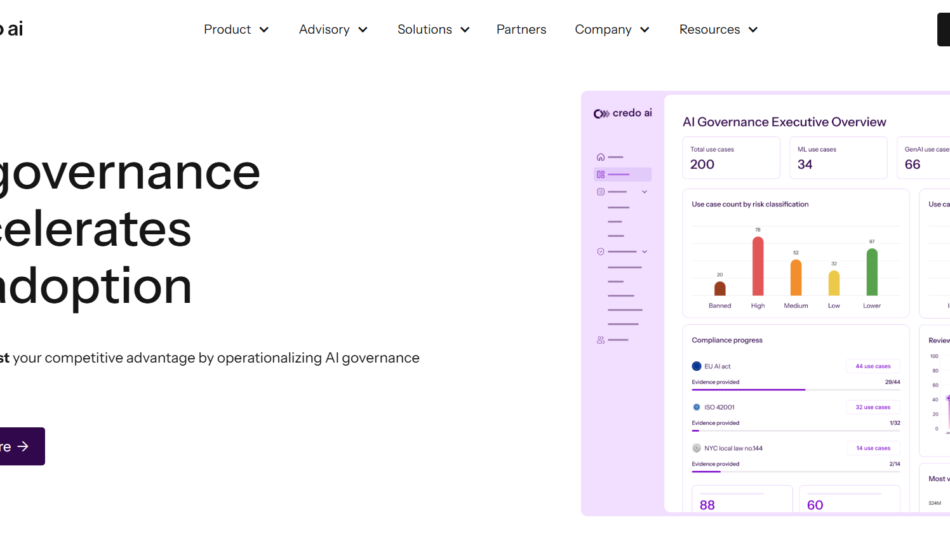Click the red High risk bar in chart
The height and width of the screenshot is (534, 950).
pyautogui.click(x=758, y=266)
